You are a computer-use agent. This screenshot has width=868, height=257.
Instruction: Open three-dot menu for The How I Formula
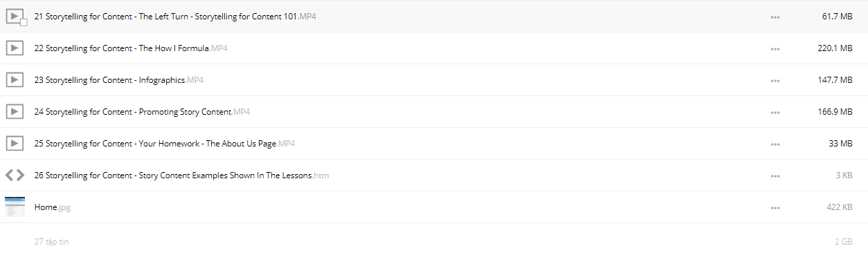(x=775, y=48)
